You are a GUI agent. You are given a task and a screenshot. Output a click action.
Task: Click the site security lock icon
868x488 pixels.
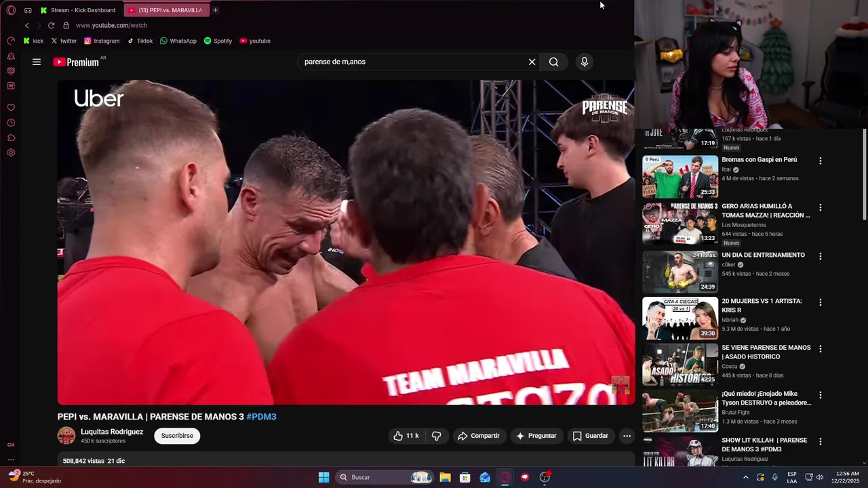click(66, 25)
